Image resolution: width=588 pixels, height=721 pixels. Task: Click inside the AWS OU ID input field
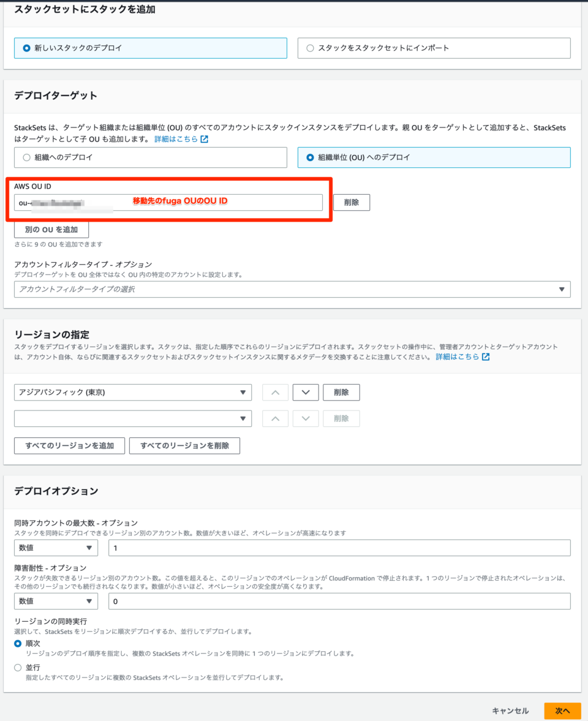pyautogui.click(x=168, y=202)
